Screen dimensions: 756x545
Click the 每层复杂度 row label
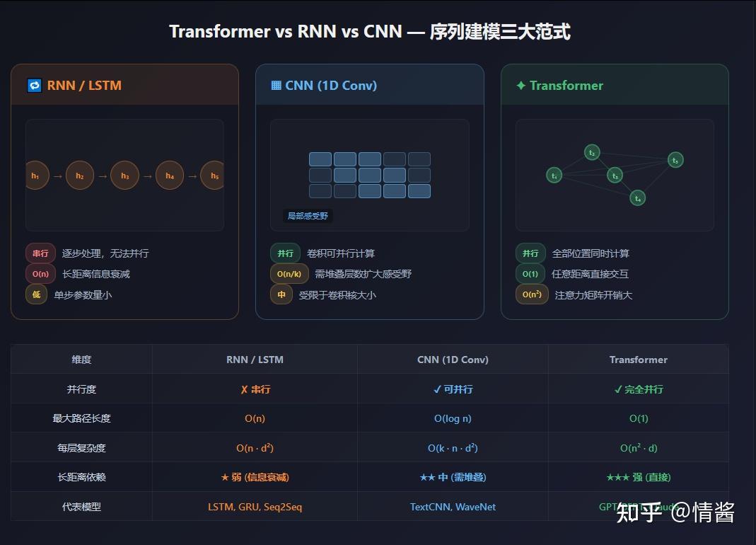(81, 448)
